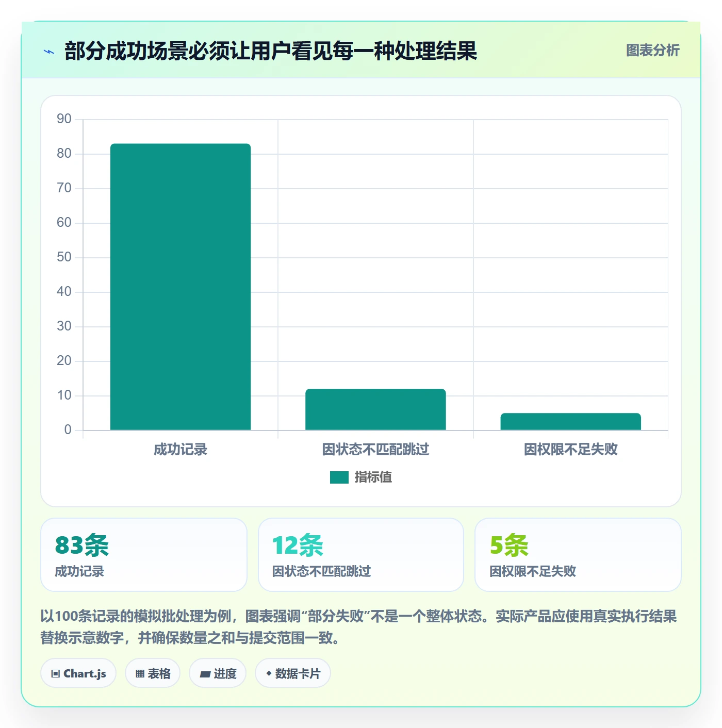Click the 因权限不足失败 bar in chart
The height and width of the screenshot is (728, 722).
point(570,422)
